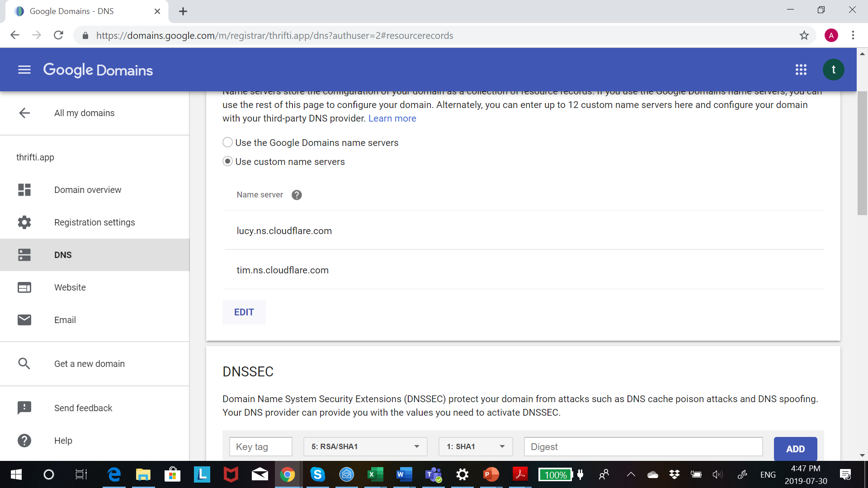
Task: Bookmark this page with the star icon
Action: pos(804,35)
